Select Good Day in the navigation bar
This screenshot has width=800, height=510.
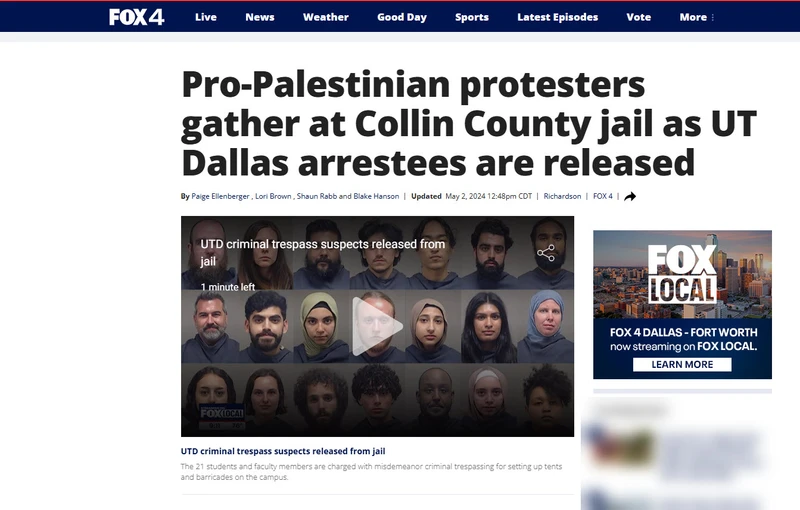click(x=402, y=17)
